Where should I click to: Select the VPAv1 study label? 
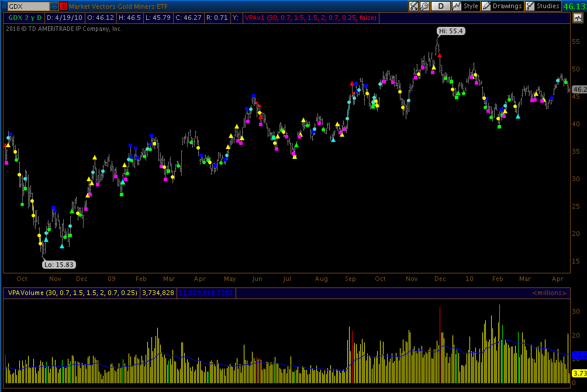click(310, 18)
